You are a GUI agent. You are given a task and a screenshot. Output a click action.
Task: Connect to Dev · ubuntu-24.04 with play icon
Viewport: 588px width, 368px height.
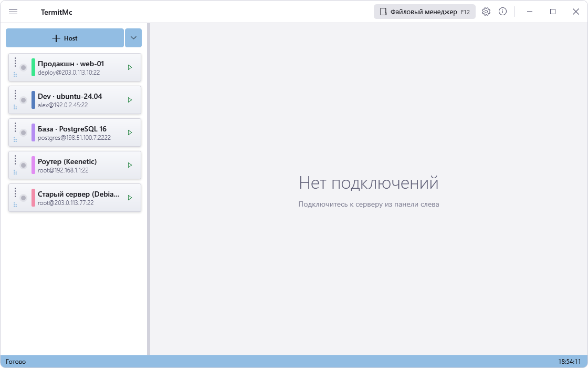pos(130,100)
